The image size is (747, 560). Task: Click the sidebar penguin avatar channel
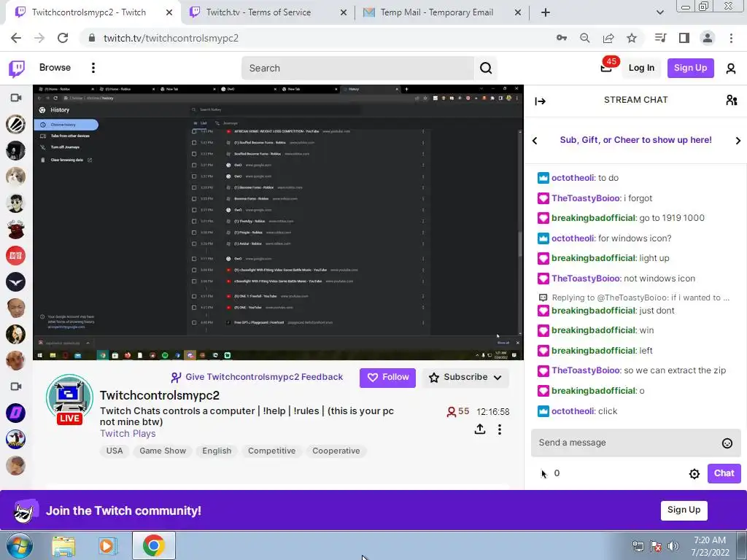[x=16, y=439]
